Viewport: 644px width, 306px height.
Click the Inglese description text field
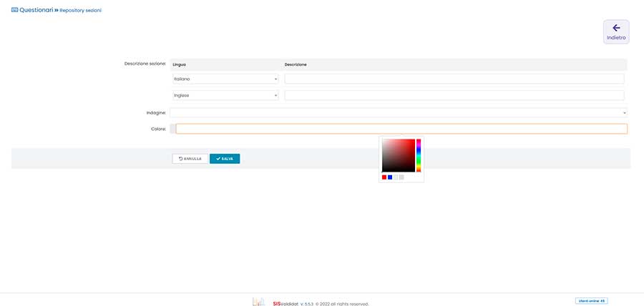click(454, 95)
